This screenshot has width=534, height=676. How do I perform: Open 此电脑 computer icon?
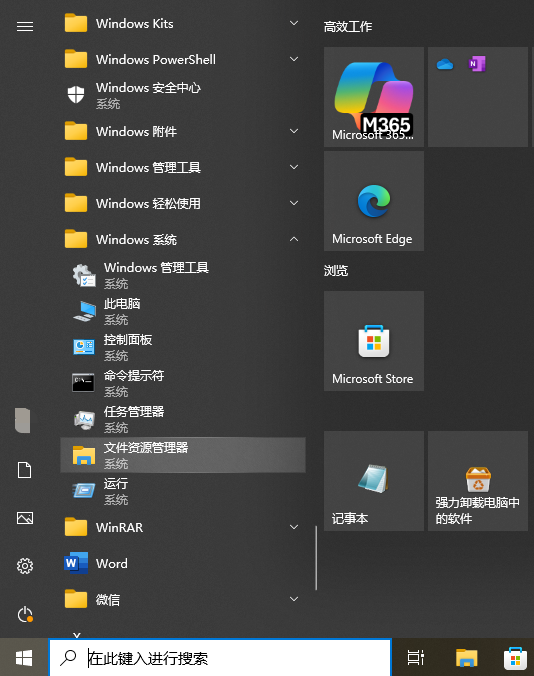84,311
